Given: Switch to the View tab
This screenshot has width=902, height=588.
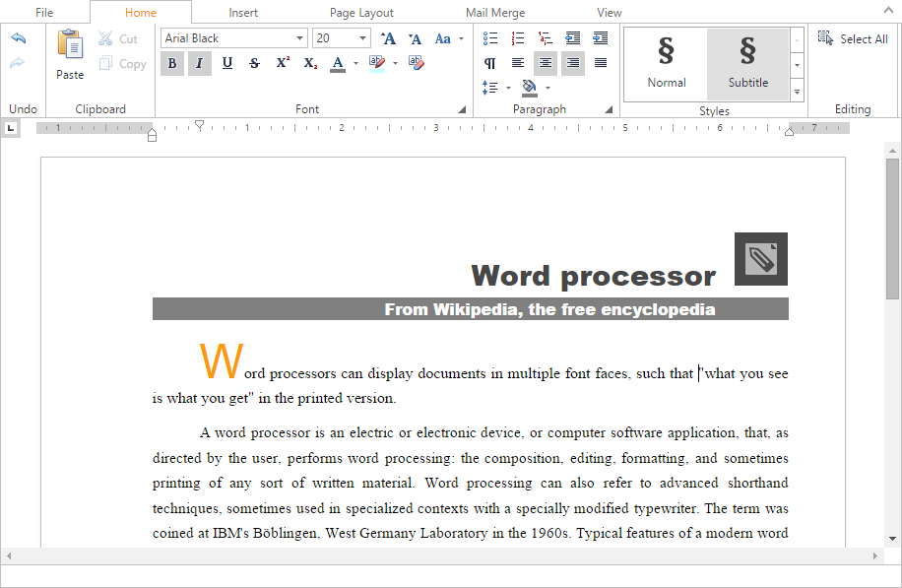Looking at the screenshot, I should (x=610, y=13).
